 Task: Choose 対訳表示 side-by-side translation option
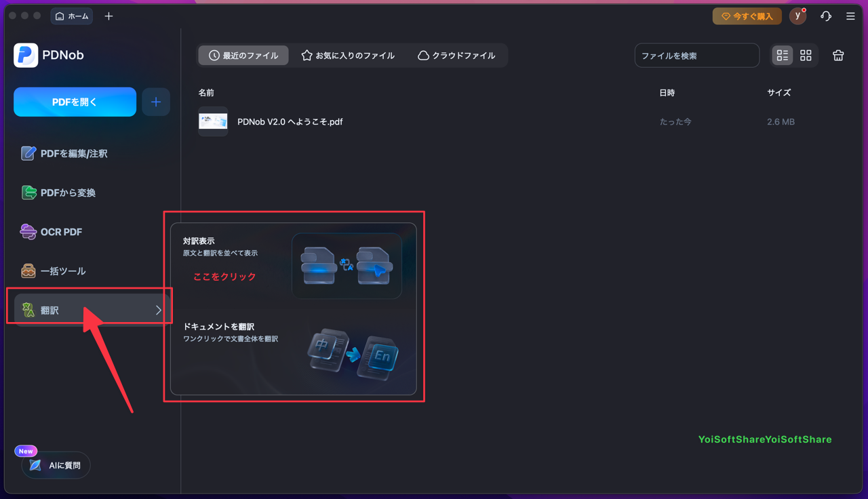pos(293,264)
